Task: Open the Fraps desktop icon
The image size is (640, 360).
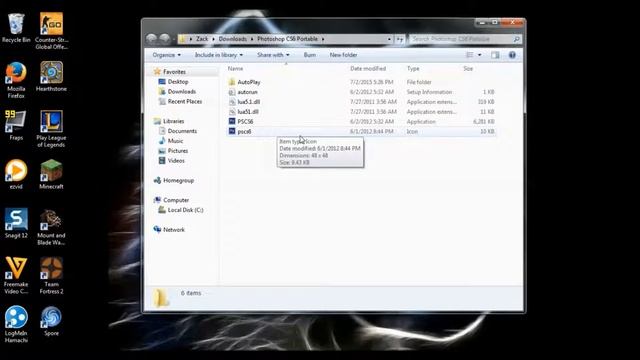Action: point(16,125)
